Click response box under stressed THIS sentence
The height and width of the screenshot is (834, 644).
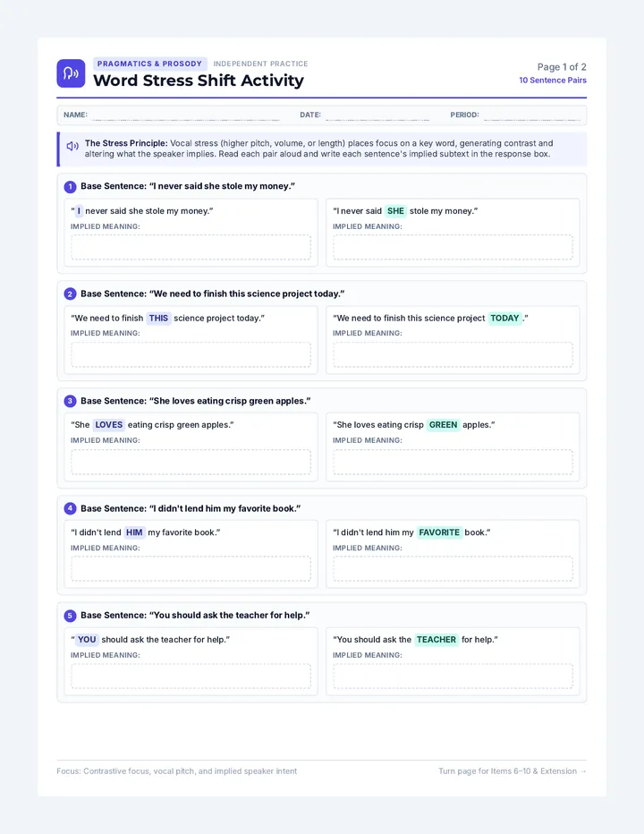pyautogui.click(x=191, y=354)
